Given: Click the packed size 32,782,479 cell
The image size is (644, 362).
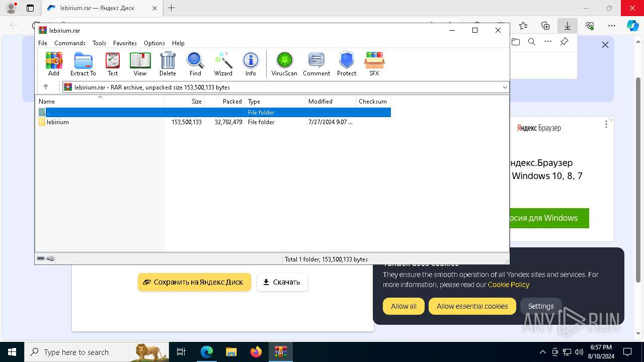Looking at the screenshot, I should click(228, 122).
